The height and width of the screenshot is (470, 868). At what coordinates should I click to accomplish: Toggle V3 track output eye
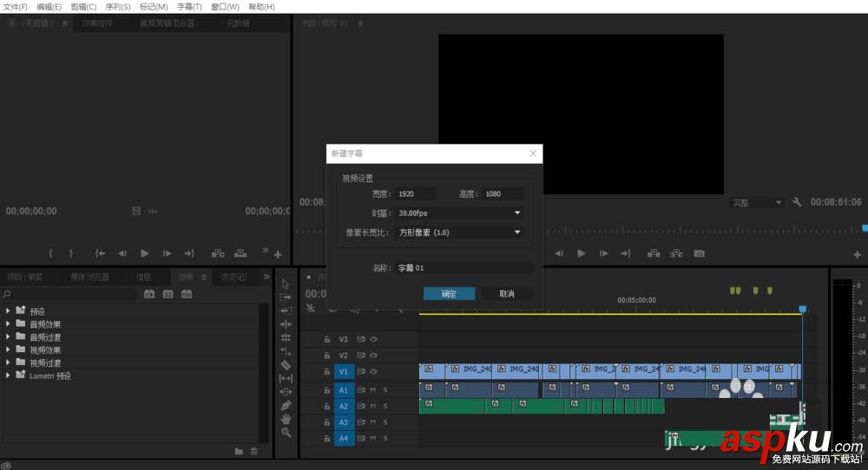(374, 339)
